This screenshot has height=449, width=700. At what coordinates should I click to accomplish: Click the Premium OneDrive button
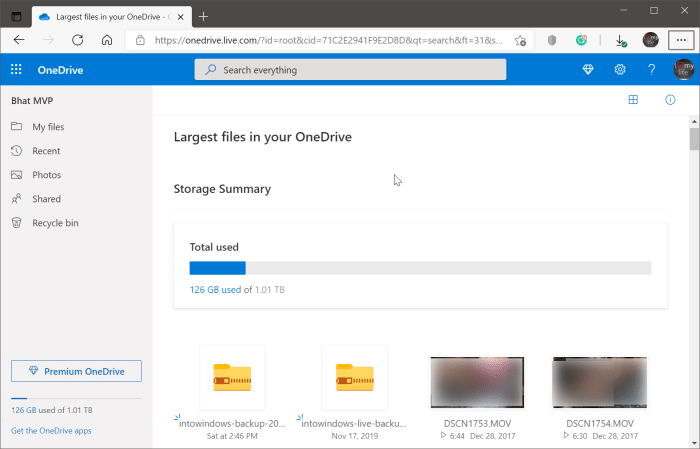[76, 371]
